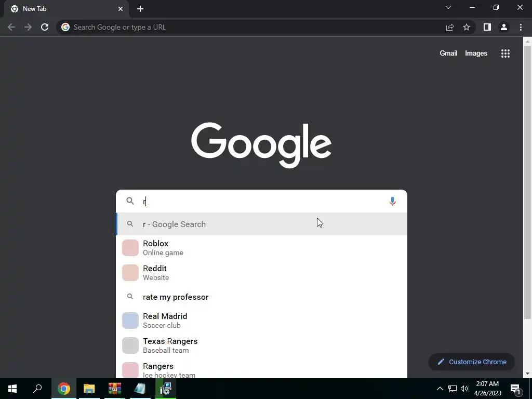This screenshot has height=399, width=532.
Task: Open the green-highlighted taskbar app
Action: point(166,389)
